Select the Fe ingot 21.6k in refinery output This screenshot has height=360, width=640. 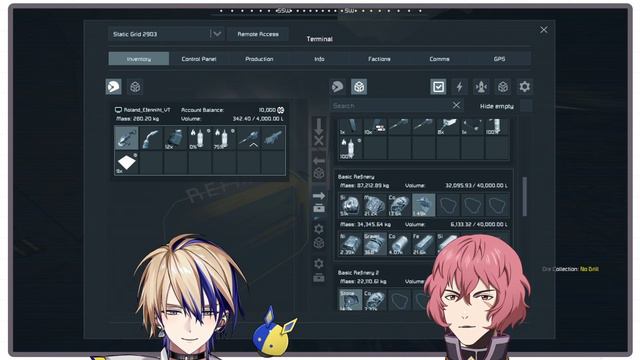tap(424, 244)
